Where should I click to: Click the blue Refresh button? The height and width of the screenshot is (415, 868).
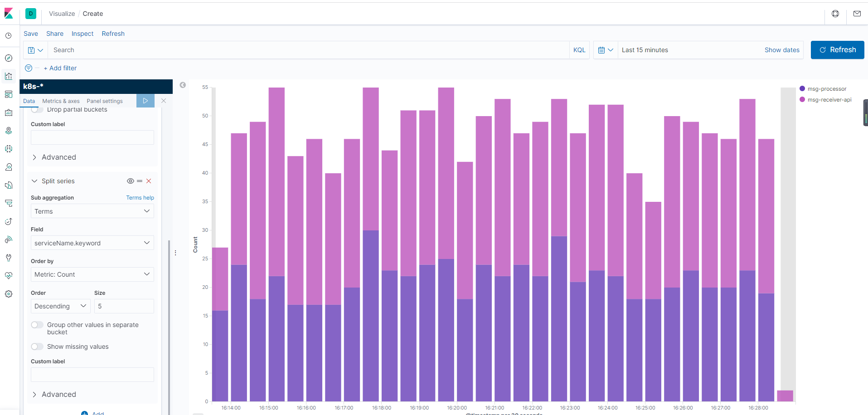(837, 50)
